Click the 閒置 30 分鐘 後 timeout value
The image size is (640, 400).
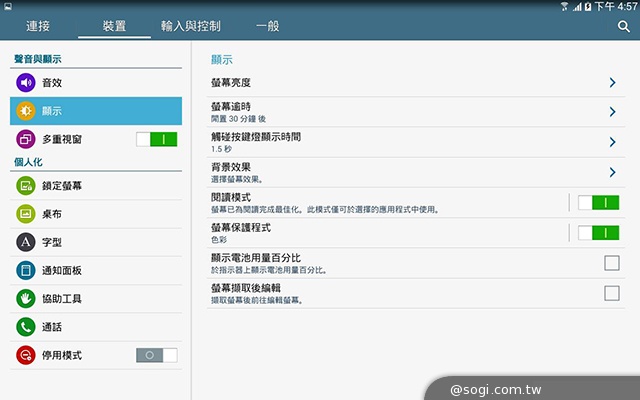pyautogui.click(x=238, y=119)
